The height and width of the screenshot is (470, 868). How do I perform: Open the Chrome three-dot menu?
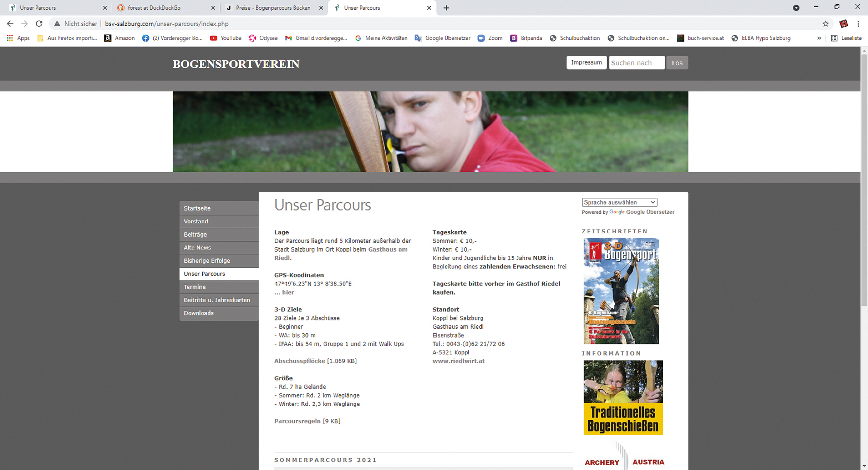[858, 23]
